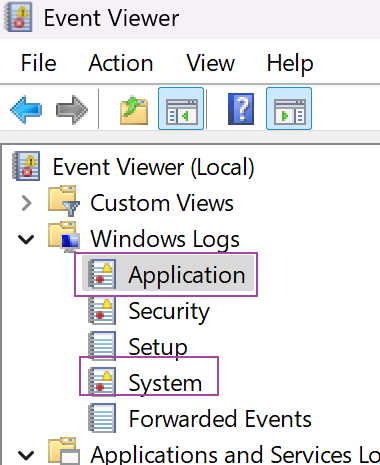Click the Event Viewer title bar icon
This screenshot has width=380, height=465.
click(x=18, y=17)
